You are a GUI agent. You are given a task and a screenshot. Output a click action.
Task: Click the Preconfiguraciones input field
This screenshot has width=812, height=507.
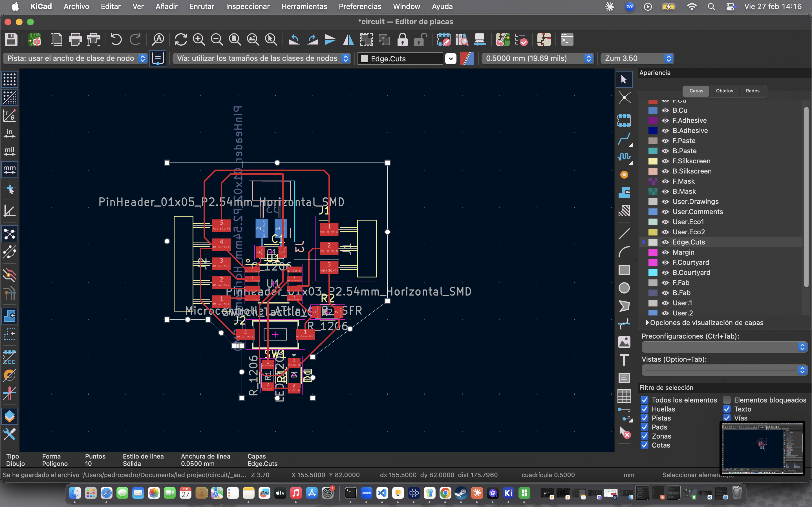[720, 347]
